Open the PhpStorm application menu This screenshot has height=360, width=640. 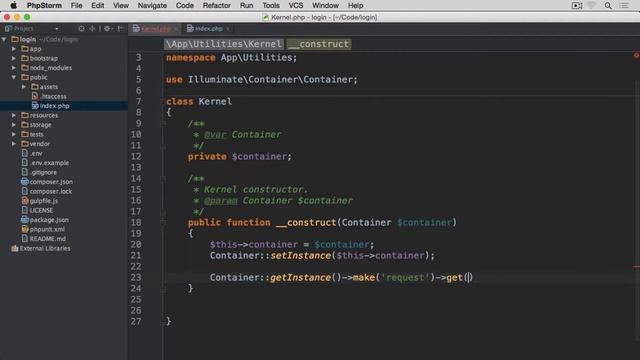click(x=44, y=5)
